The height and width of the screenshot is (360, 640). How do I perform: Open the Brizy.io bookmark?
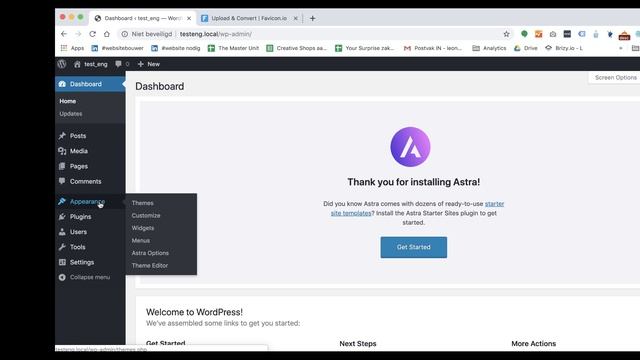[x=564, y=48]
